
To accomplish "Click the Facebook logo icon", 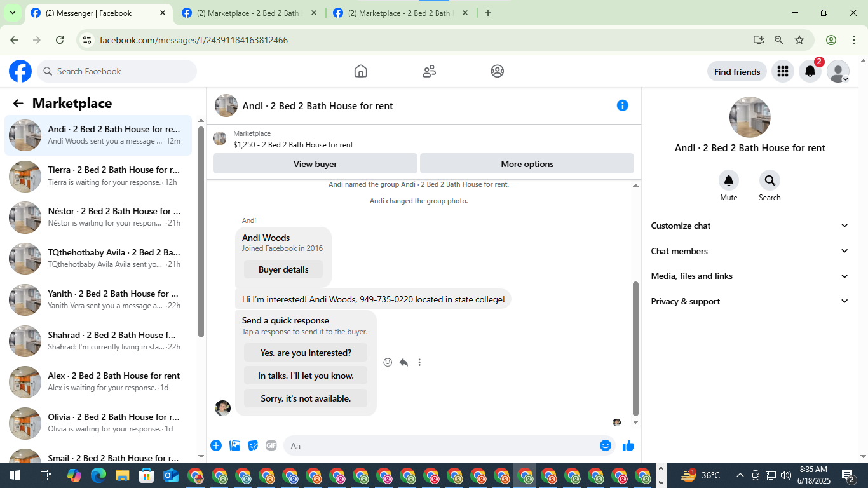I will [x=20, y=71].
